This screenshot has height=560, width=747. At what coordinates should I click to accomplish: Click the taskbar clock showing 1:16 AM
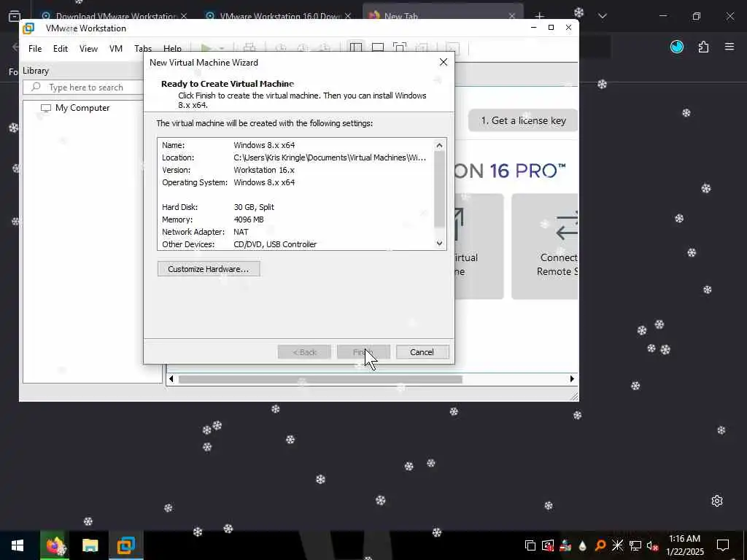(x=684, y=545)
